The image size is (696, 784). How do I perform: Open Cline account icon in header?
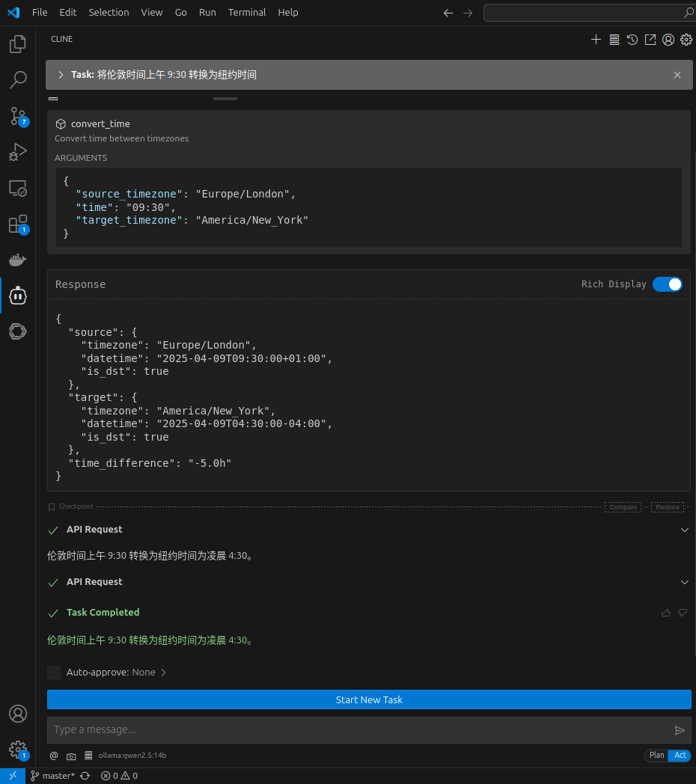click(668, 40)
